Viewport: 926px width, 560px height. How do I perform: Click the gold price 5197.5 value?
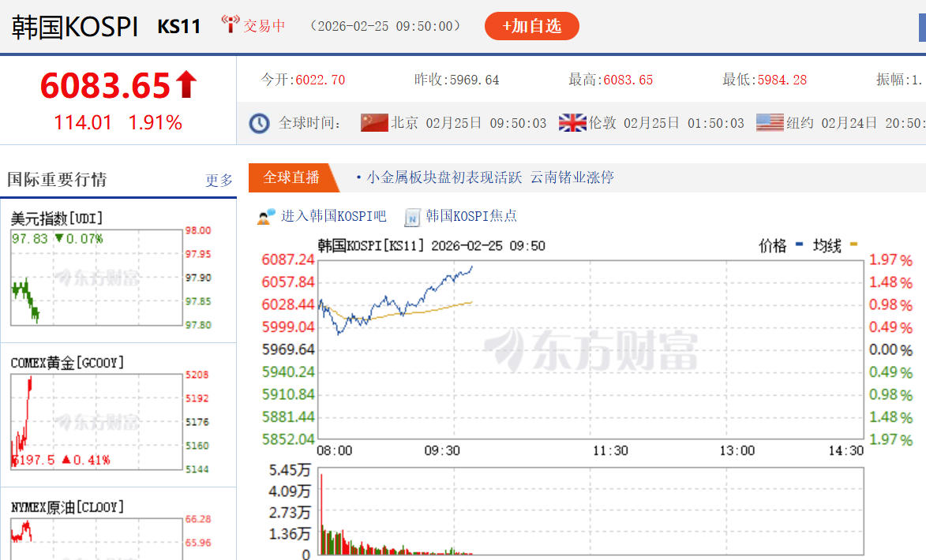click(x=33, y=460)
